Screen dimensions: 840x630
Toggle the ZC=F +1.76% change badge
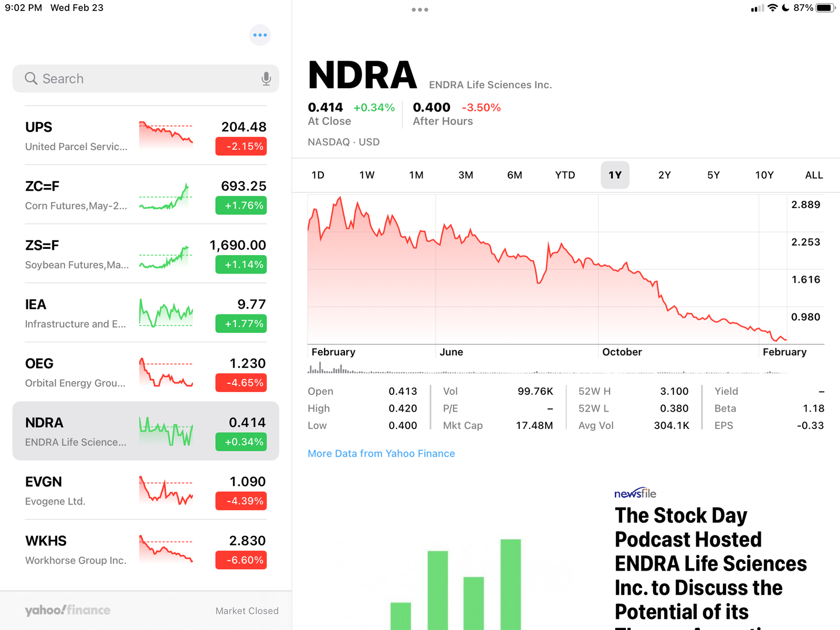click(241, 205)
